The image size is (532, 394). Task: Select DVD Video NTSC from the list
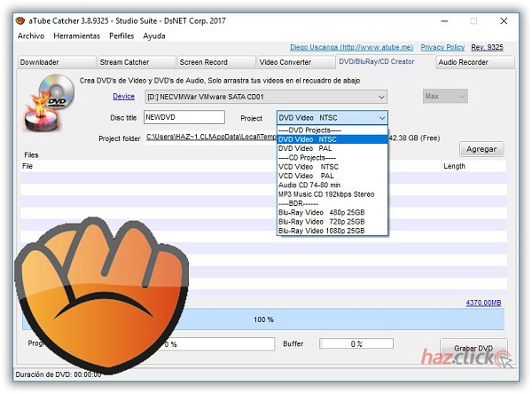pyautogui.click(x=332, y=139)
